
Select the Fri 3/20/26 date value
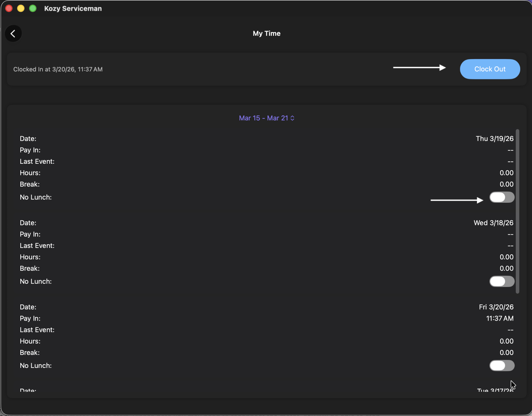(x=496, y=307)
